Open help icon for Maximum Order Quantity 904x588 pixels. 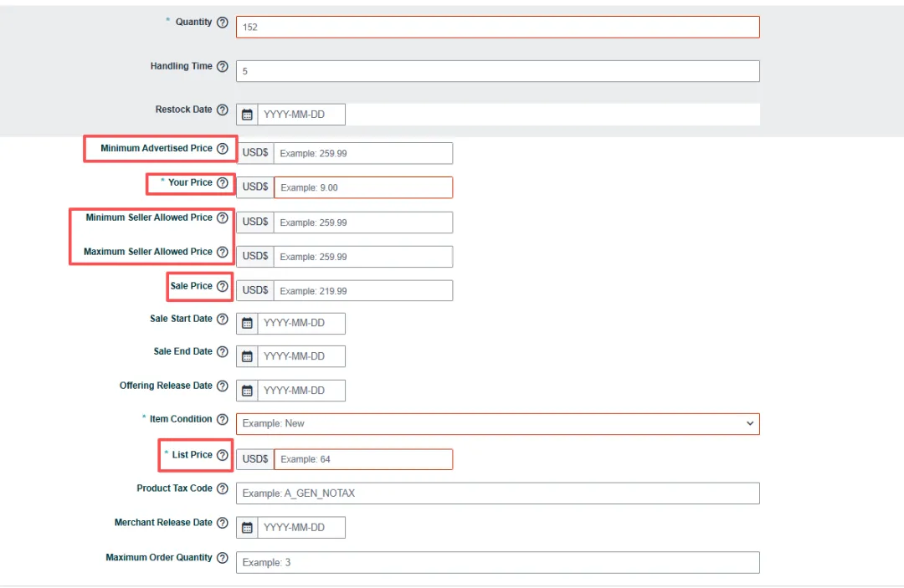223,558
